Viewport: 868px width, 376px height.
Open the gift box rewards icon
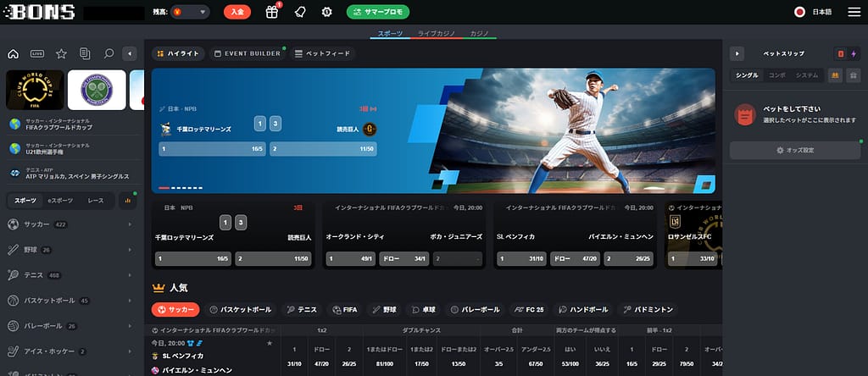click(x=272, y=12)
